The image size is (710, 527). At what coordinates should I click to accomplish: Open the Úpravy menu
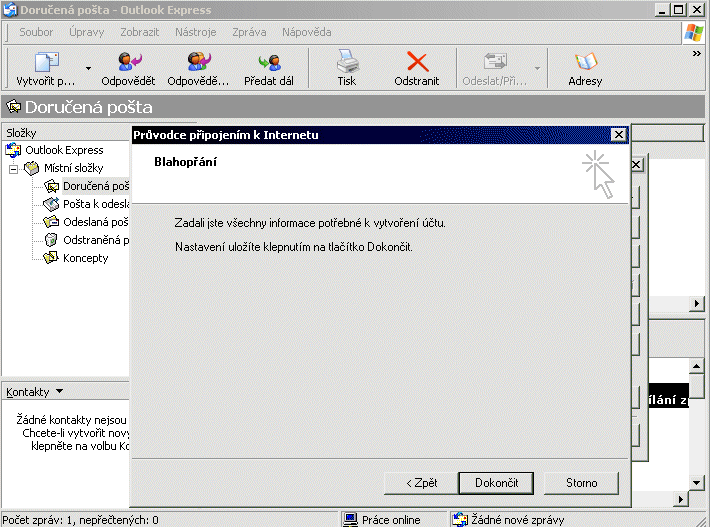click(x=86, y=32)
